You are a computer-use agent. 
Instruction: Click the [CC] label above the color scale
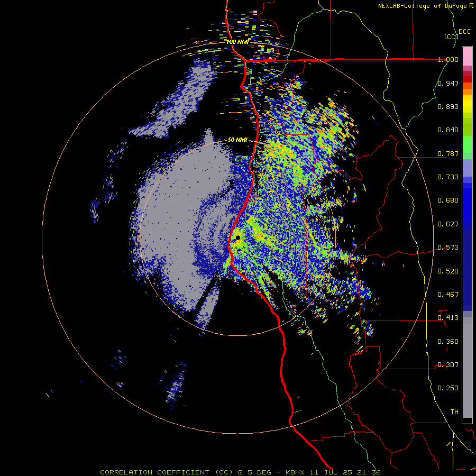click(x=451, y=36)
